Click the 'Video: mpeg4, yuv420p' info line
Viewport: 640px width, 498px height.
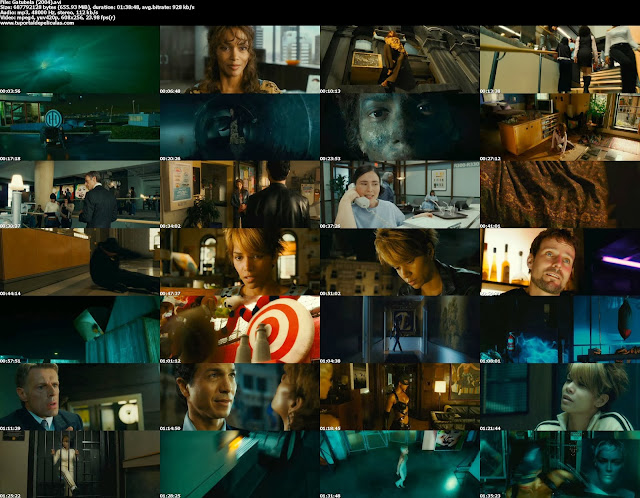58,18
